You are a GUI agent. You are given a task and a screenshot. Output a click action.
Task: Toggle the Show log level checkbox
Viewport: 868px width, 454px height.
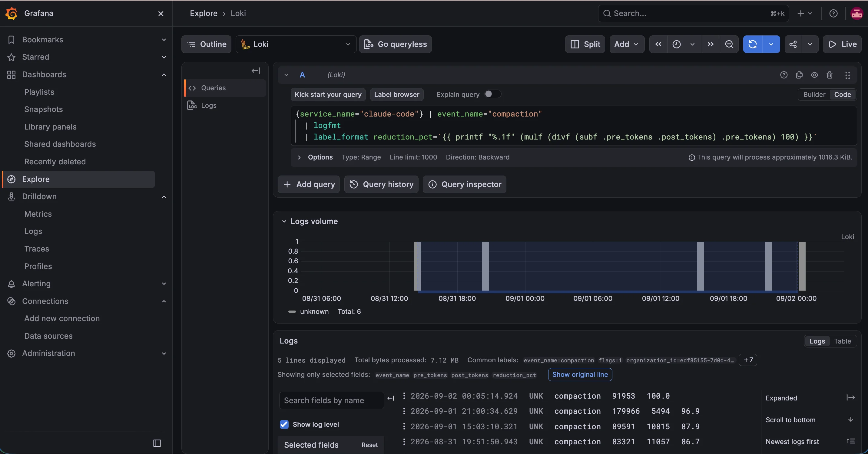[x=284, y=424]
